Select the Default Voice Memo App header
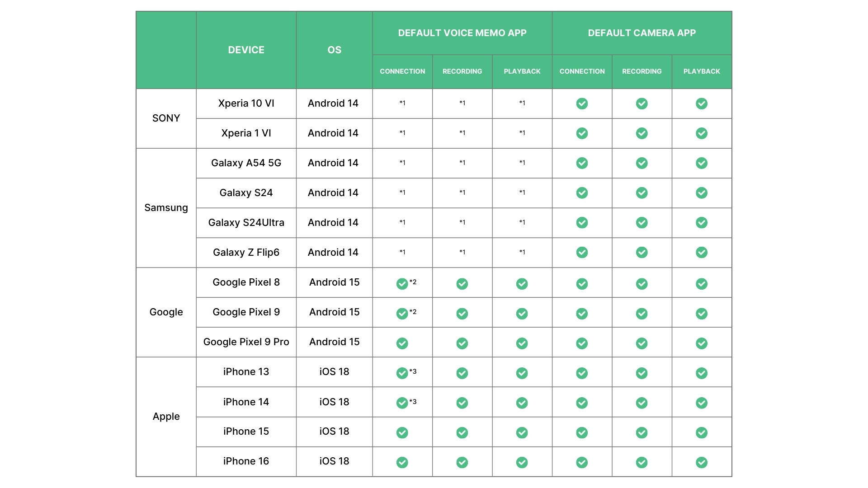 [462, 33]
